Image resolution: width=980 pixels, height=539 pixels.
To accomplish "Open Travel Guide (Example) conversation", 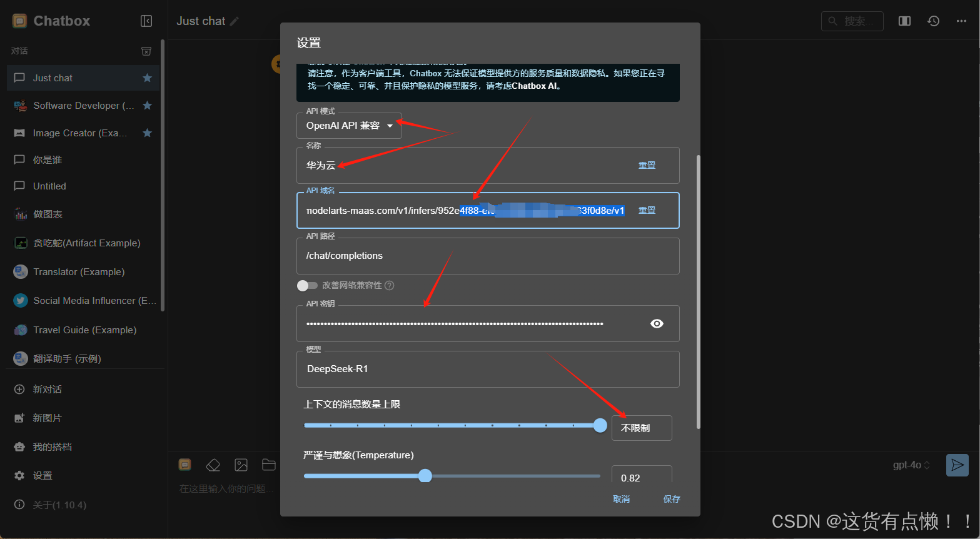I will coord(83,330).
